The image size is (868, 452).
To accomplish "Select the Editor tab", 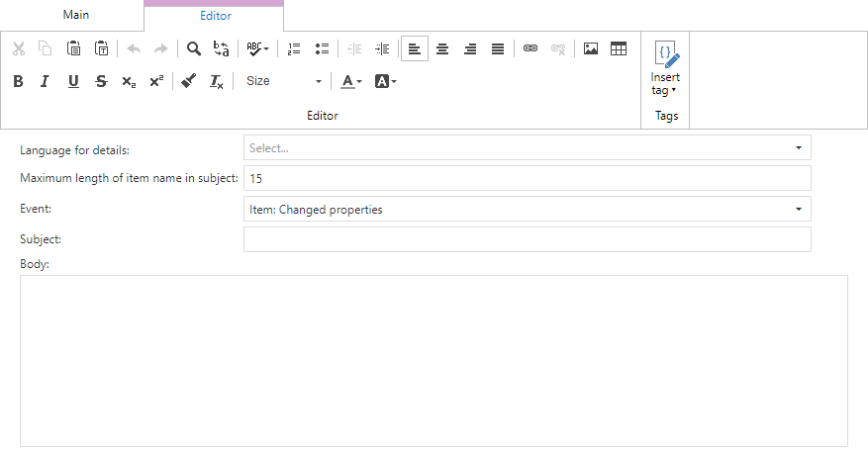I will 215,16.
